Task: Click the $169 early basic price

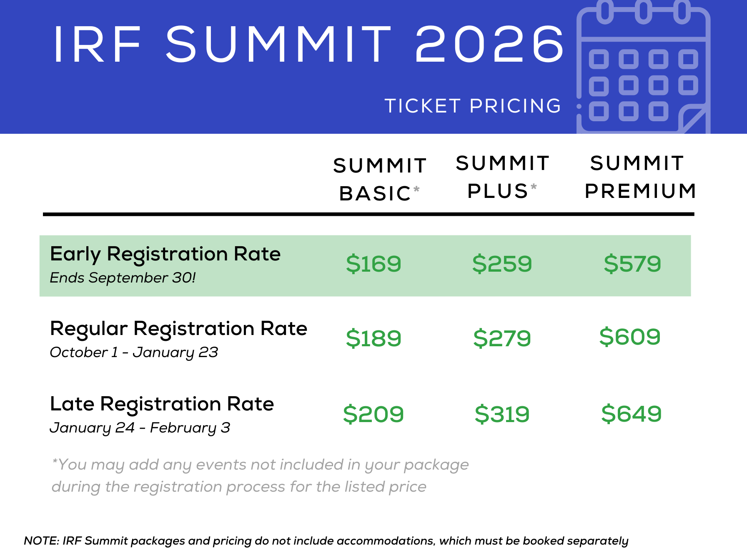Action: 373,264
